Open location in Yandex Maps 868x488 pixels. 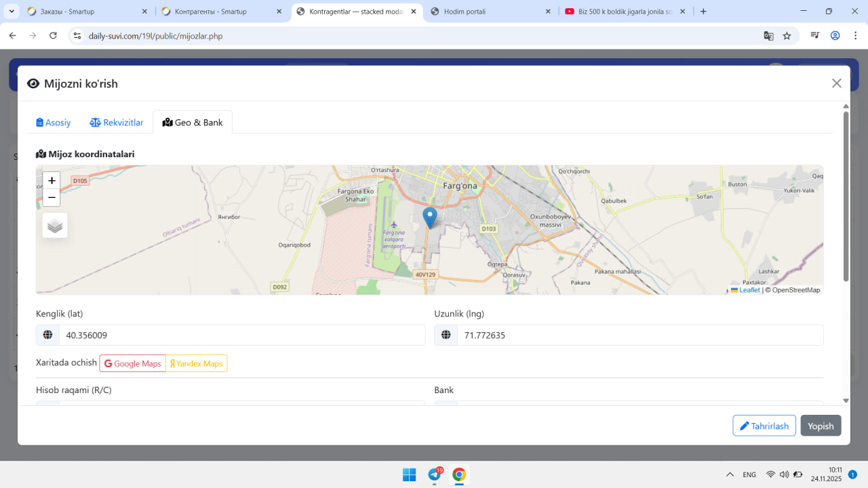point(197,364)
